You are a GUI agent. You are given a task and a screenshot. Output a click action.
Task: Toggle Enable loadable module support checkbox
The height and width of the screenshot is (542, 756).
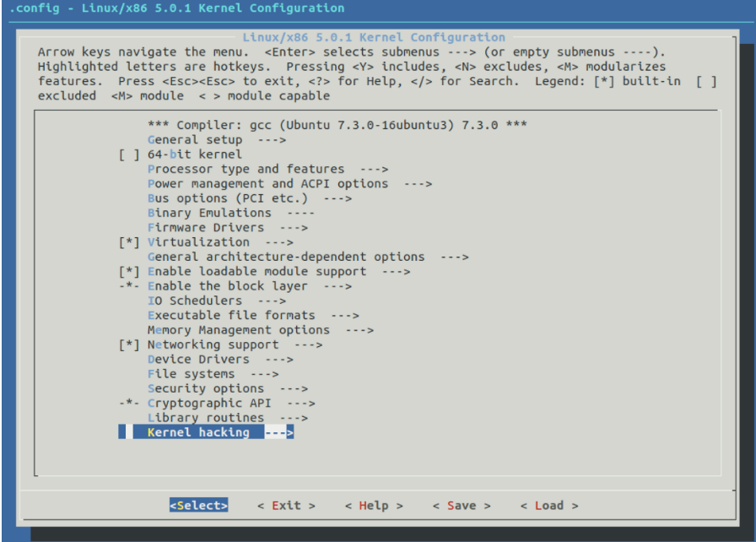click(x=129, y=272)
